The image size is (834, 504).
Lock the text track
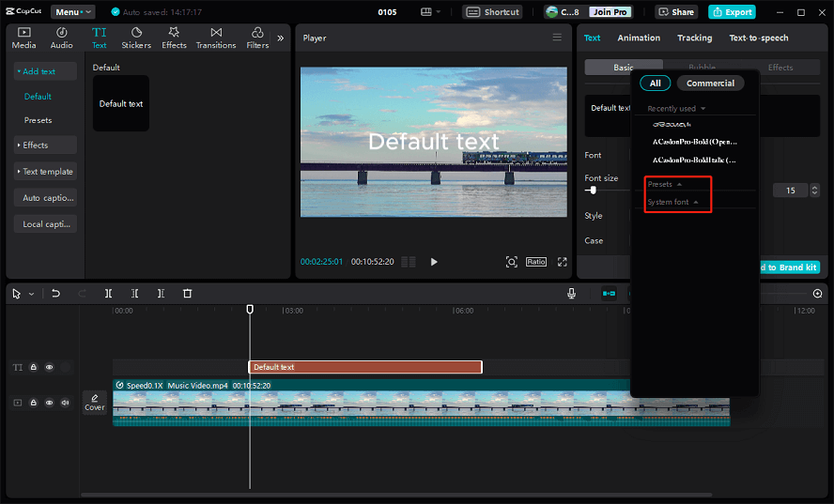(34, 367)
